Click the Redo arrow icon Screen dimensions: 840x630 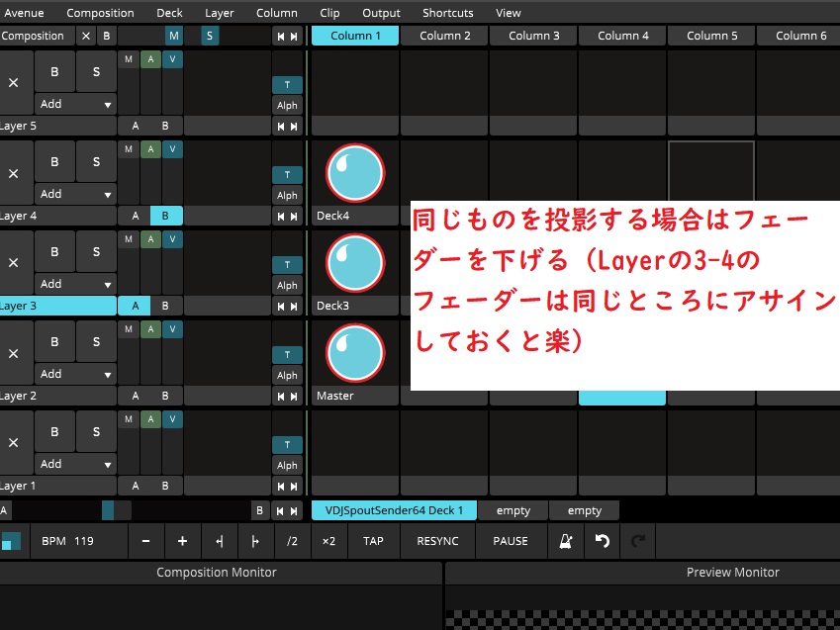coord(637,541)
